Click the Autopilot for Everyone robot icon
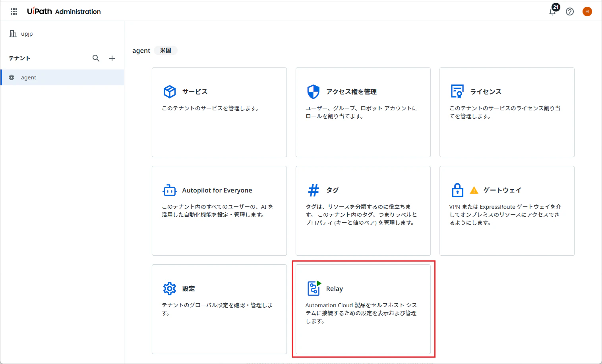This screenshot has width=602, height=364. click(170, 191)
